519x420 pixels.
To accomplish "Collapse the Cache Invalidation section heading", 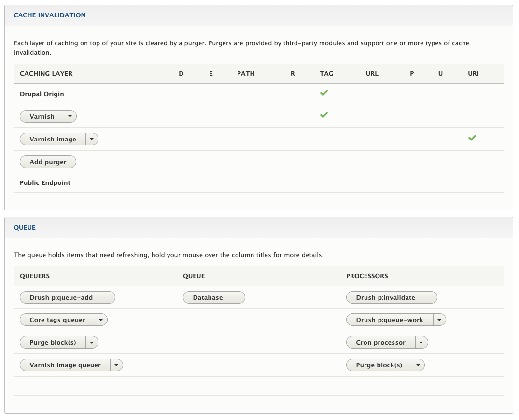I will tap(50, 15).
